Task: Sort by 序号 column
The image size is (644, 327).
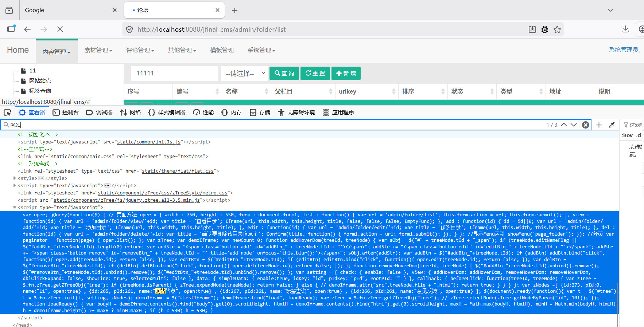Action: (x=148, y=91)
